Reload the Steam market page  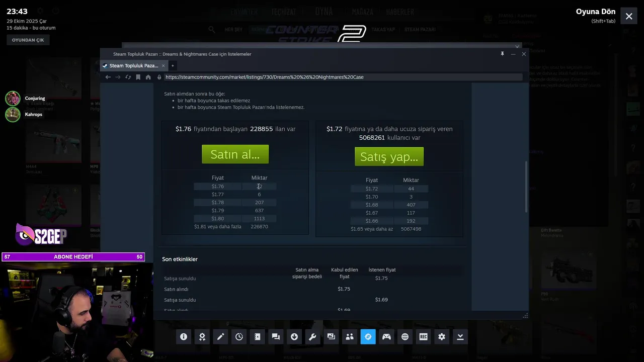pyautogui.click(x=128, y=77)
